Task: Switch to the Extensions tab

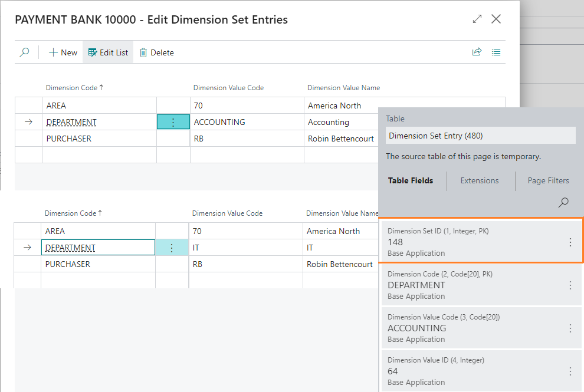Action: 480,181
